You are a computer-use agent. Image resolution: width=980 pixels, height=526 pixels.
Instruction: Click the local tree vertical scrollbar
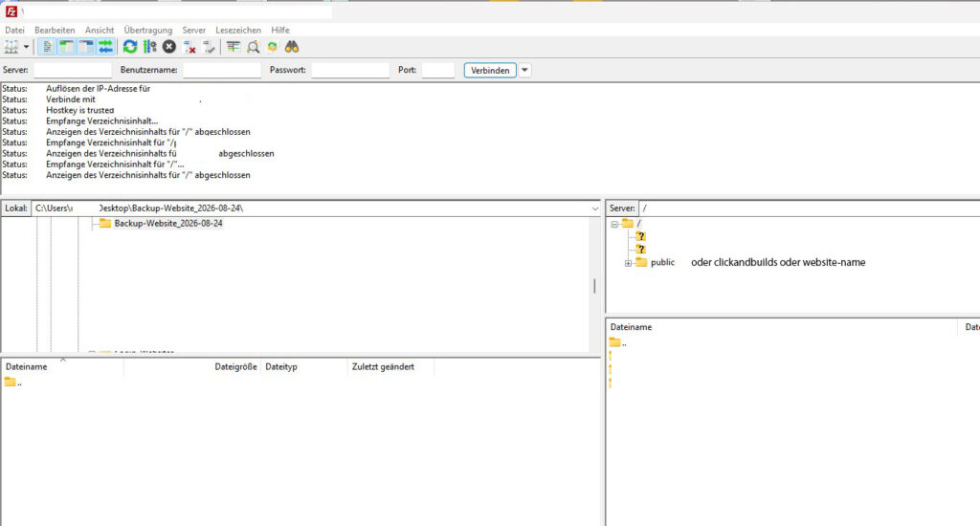tap(595, 286)
